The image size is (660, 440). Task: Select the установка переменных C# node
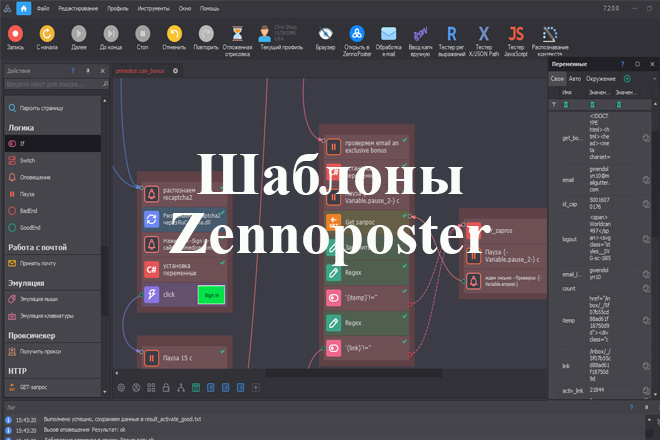(184, 269)
